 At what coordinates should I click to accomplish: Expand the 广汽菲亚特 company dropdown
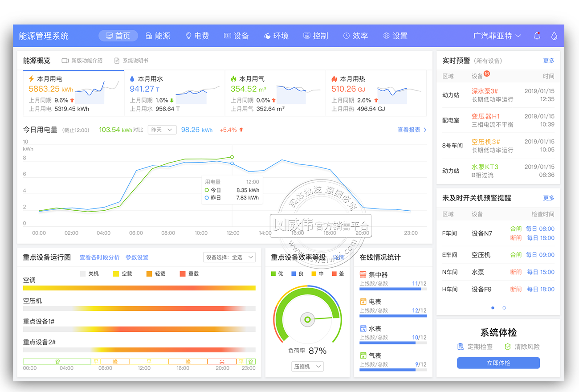click(x=497, y=36)
